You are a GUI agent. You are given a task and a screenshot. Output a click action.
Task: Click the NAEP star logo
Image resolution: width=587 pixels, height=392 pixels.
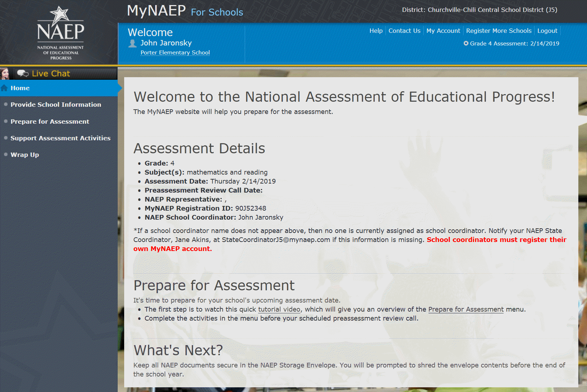(60, 33)
